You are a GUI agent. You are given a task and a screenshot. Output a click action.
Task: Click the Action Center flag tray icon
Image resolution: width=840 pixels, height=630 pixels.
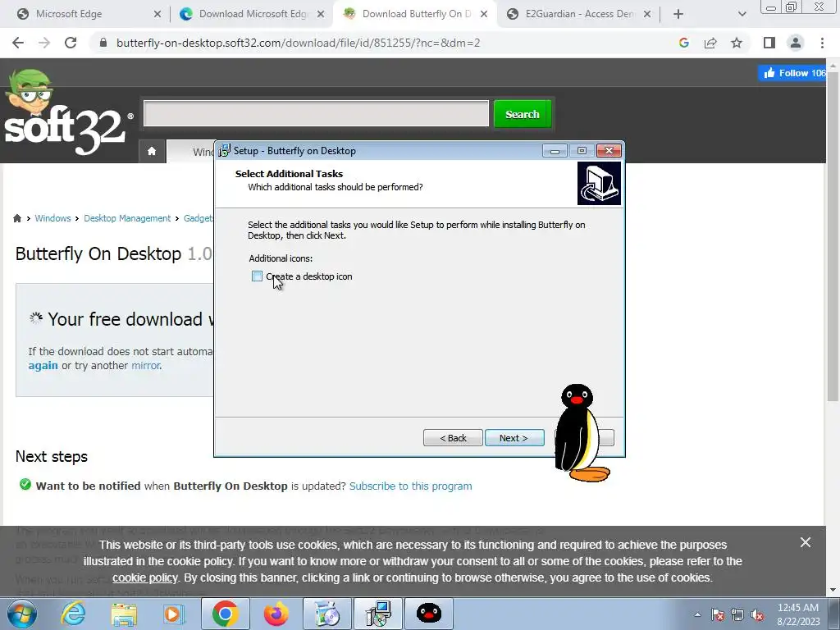(717, 614)
